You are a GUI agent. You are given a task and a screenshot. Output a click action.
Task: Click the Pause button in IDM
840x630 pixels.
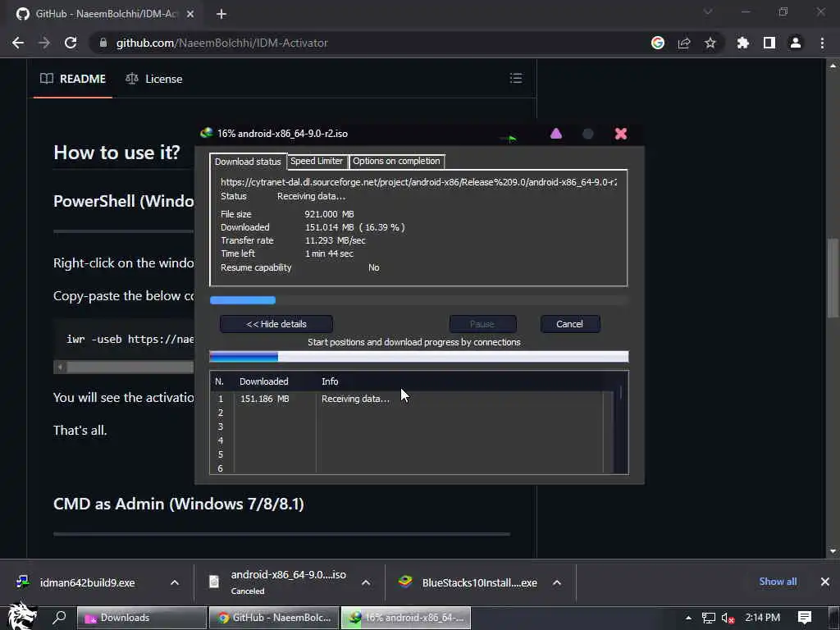(482, 324)
